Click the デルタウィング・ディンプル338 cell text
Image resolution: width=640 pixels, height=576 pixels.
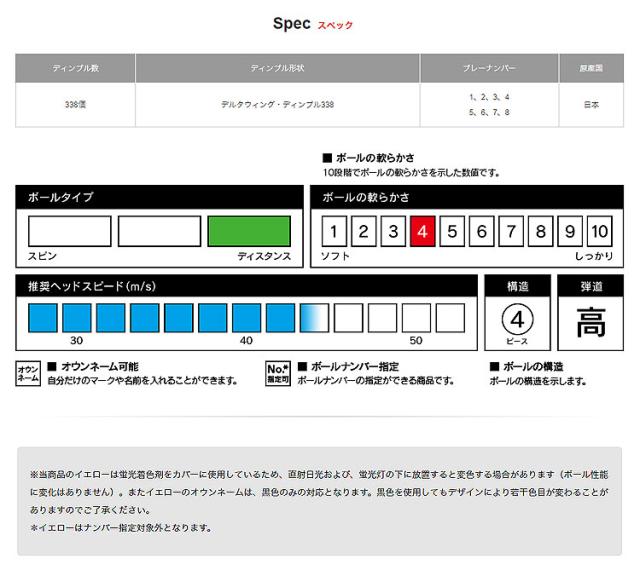point(277,104)
